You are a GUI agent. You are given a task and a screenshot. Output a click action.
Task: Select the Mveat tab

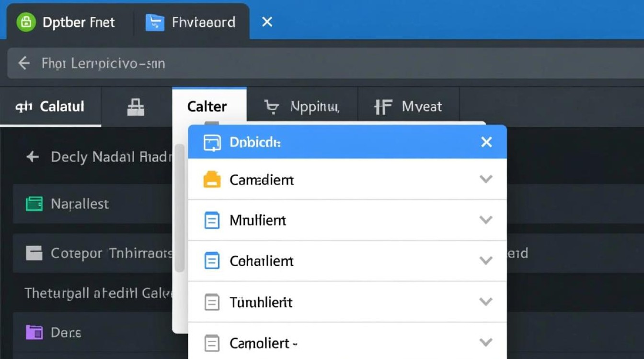tap(408, 107)
